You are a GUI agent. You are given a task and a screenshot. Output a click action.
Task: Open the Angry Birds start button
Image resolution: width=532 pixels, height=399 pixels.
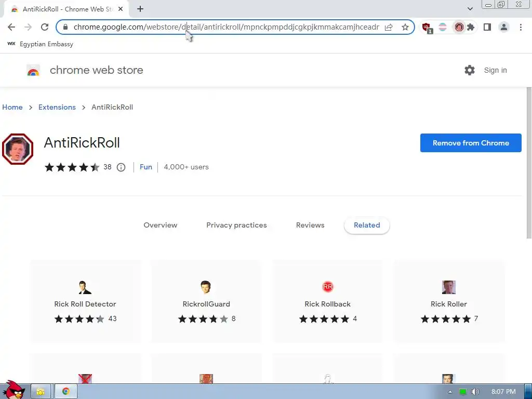14,390
